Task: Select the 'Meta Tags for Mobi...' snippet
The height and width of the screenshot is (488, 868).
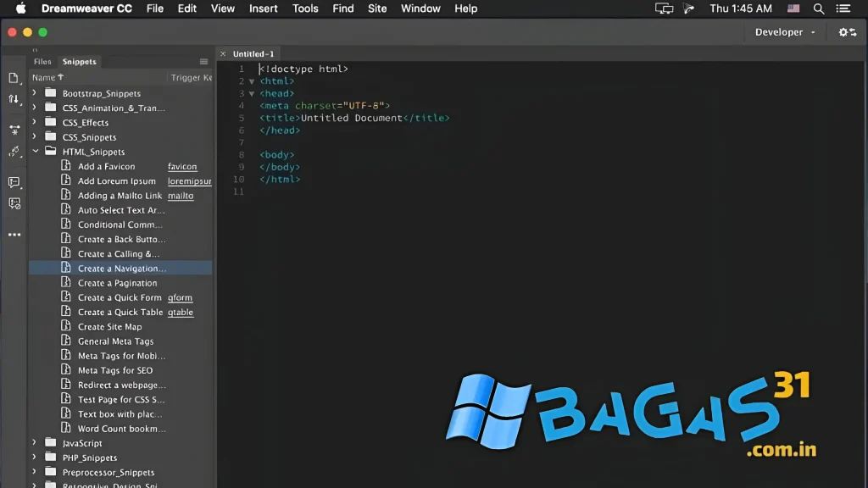Action: [x=122, y=356]
